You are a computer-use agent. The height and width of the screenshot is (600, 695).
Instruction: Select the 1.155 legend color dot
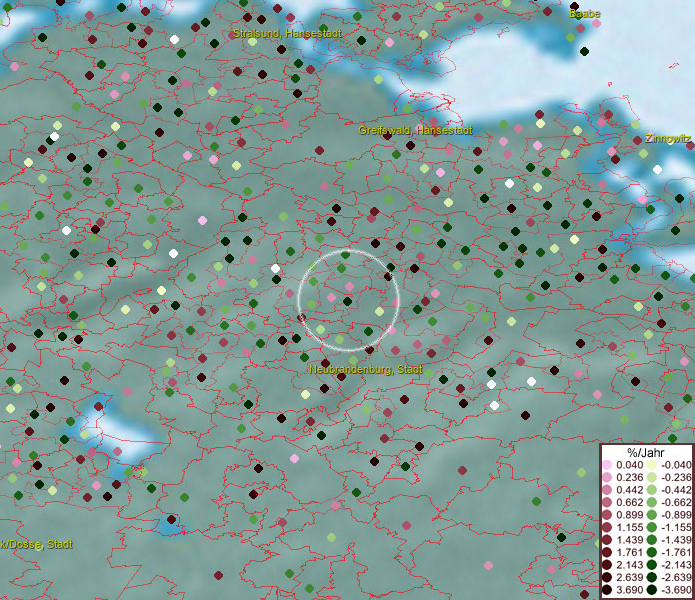click(608, 528)
